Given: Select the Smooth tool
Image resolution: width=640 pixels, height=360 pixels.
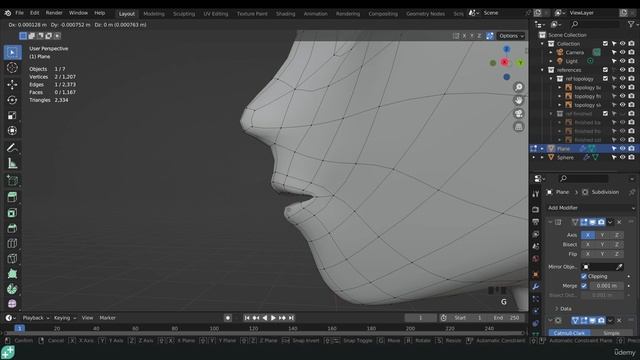Looking at the screenshot, I should [x=12, y=304].
